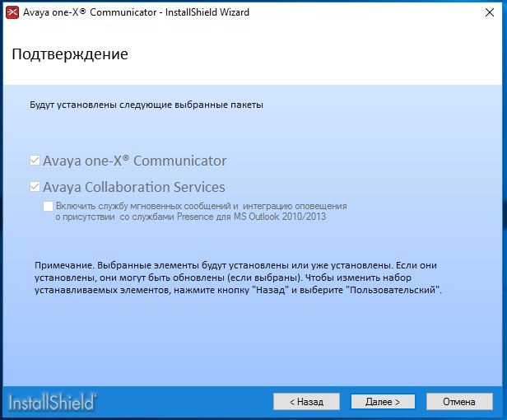Close the InstallShield Wizard window
Screen dimensions: 507x420
coord(490,12)
